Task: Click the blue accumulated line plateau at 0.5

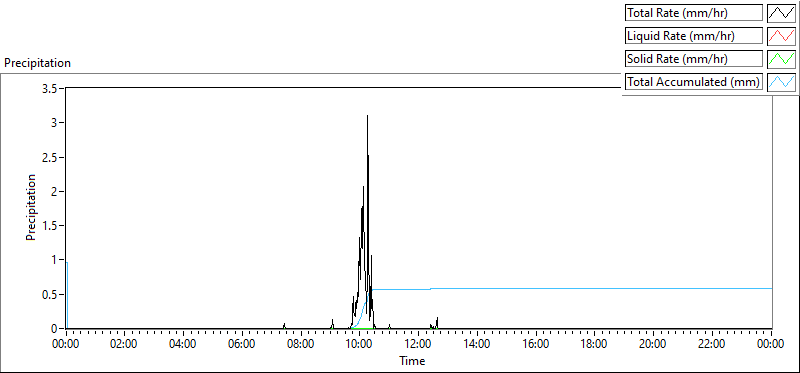Action: [571, 289]
